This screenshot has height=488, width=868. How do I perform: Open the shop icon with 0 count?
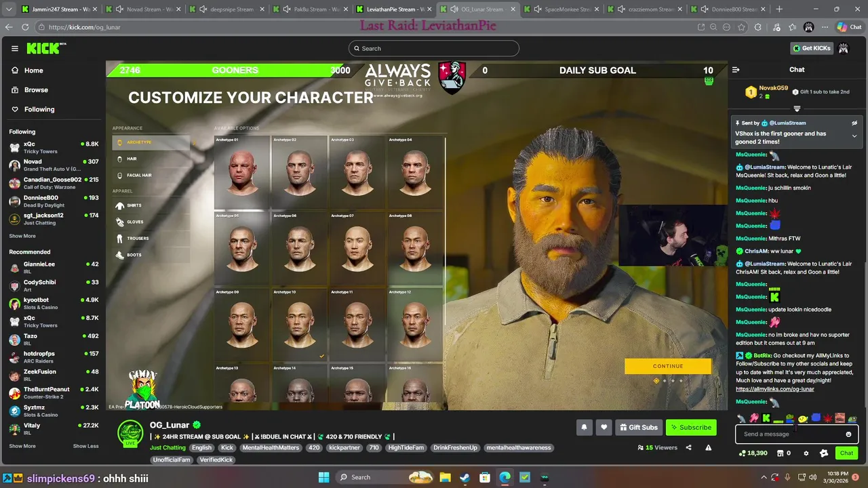(x=783, y=453)
